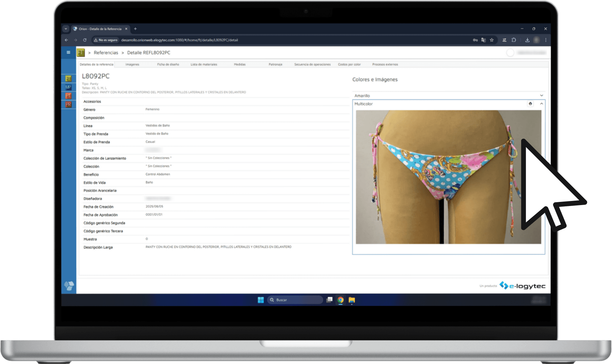Switch to the Imágenes tab
612x364 pixels.
click(132, 64)
